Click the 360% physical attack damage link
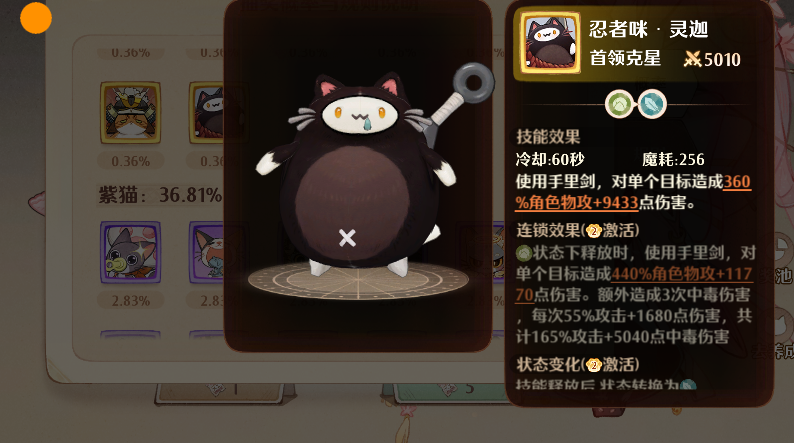This screenshot has width=794, height=443. 633,192
